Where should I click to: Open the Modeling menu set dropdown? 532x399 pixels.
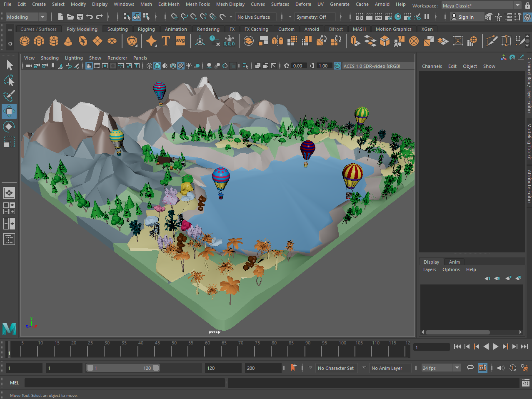(x=26, y=17)
